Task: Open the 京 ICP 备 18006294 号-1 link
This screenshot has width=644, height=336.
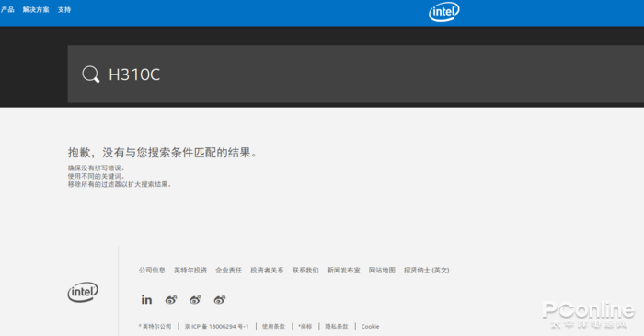Action: tap(216, 326)
